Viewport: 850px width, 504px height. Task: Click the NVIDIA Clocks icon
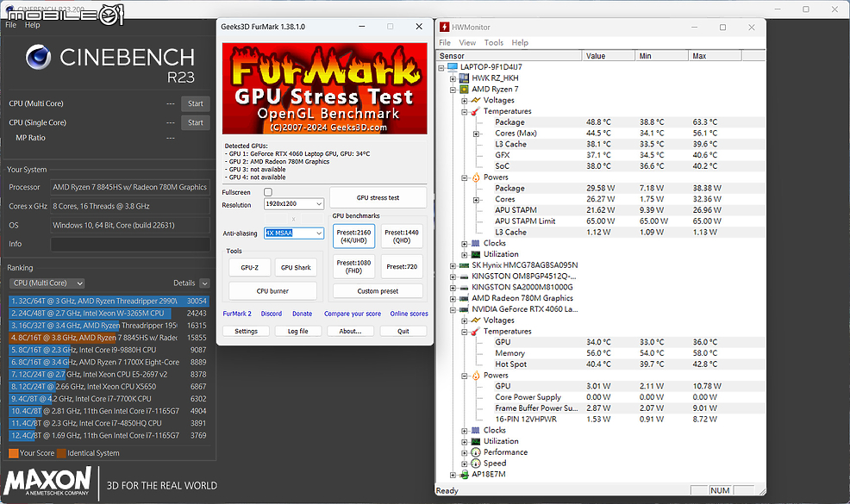[476, 430]
